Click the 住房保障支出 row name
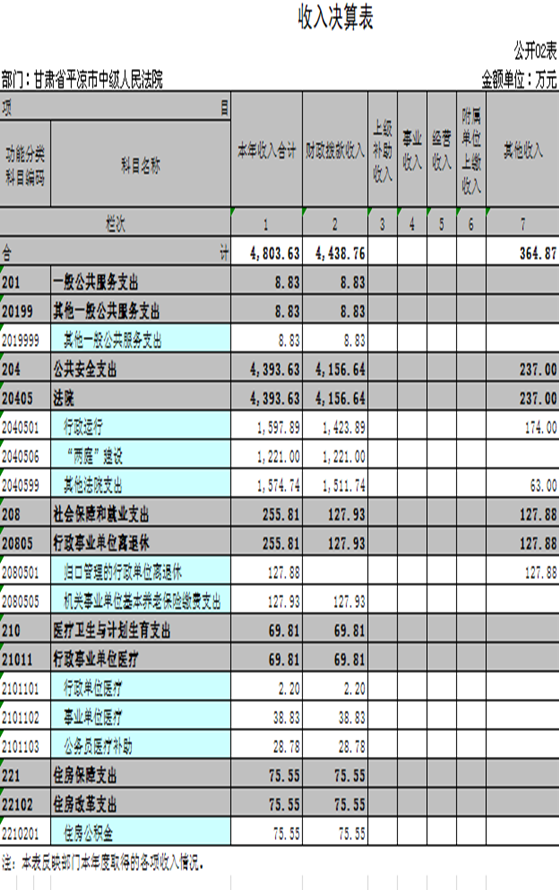The width and height of the screenshot is (559, 890). pyautogui.click(x=85, y=775)
